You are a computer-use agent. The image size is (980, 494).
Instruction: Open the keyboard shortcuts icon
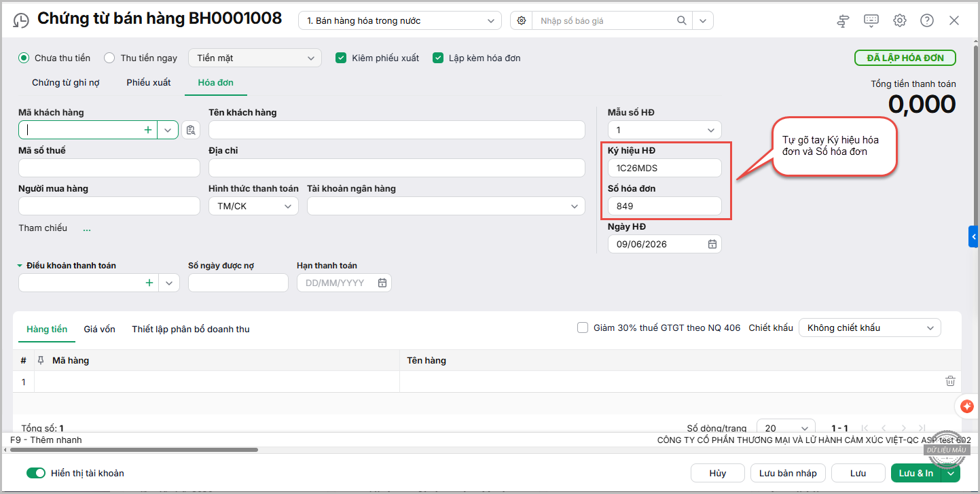point(871,20)
